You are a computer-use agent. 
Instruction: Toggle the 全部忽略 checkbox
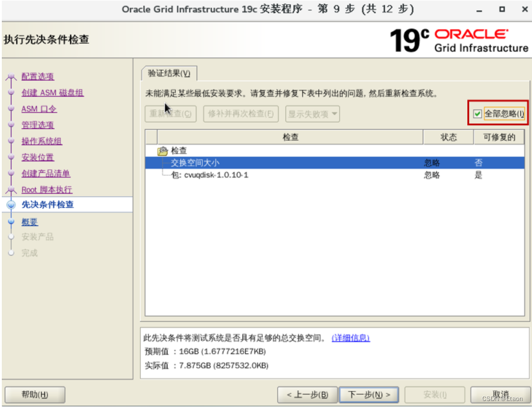pos(477,114)
